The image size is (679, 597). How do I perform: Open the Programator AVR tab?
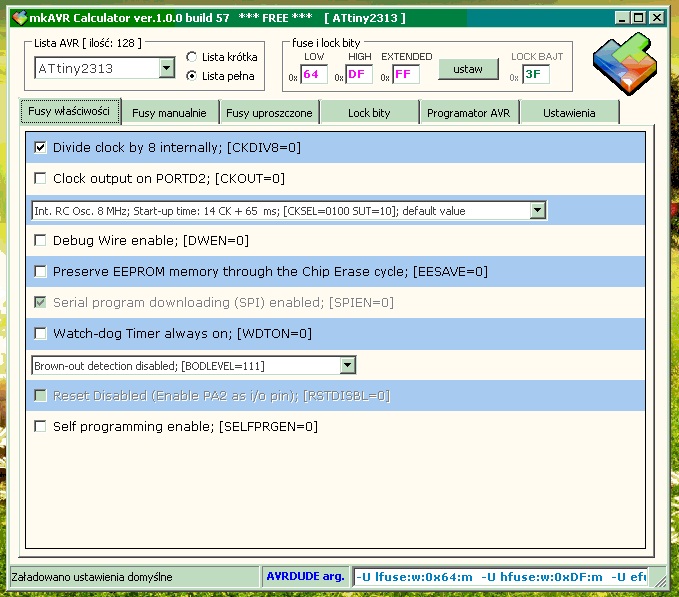pos(469,113)
